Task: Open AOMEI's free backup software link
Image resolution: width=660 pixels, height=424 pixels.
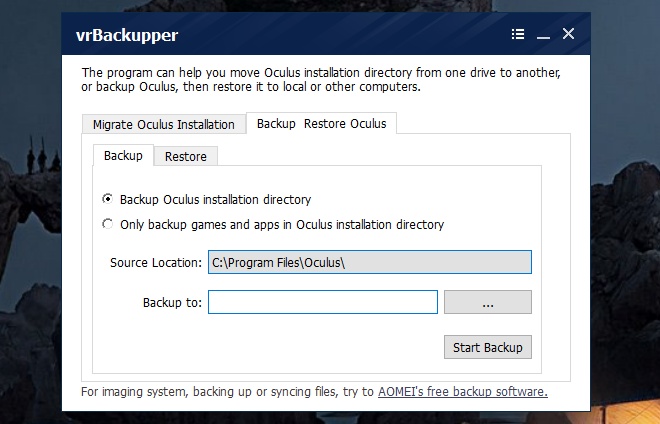Action: pyautogui.click(x=463, y=392)
